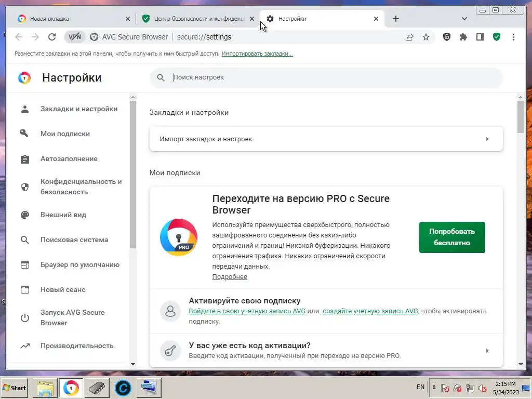Image resolution: width=532 pixels, height=399 pixels.
Task: Open the chip icon app on taskbar
Action: (97, 388)
